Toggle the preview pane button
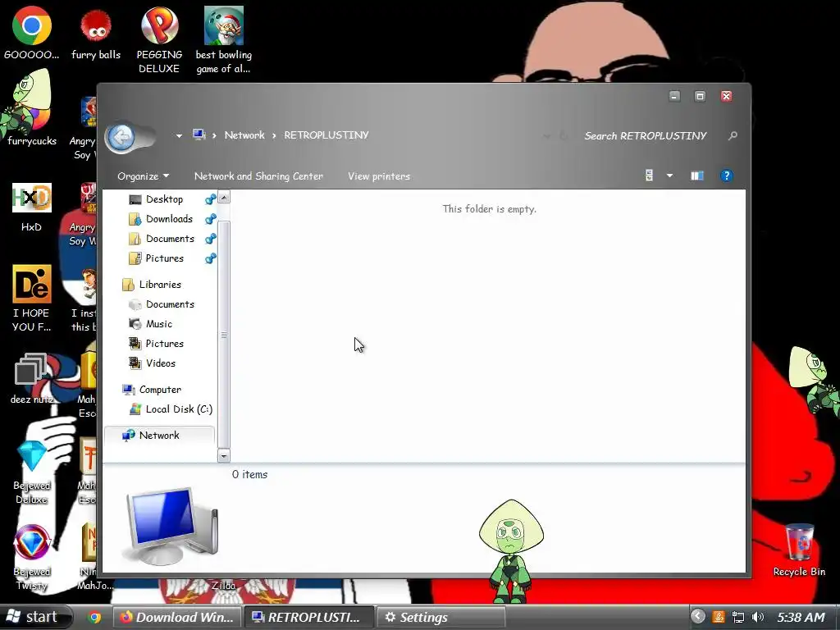This screenshot has width=840, height=630. 697,176
